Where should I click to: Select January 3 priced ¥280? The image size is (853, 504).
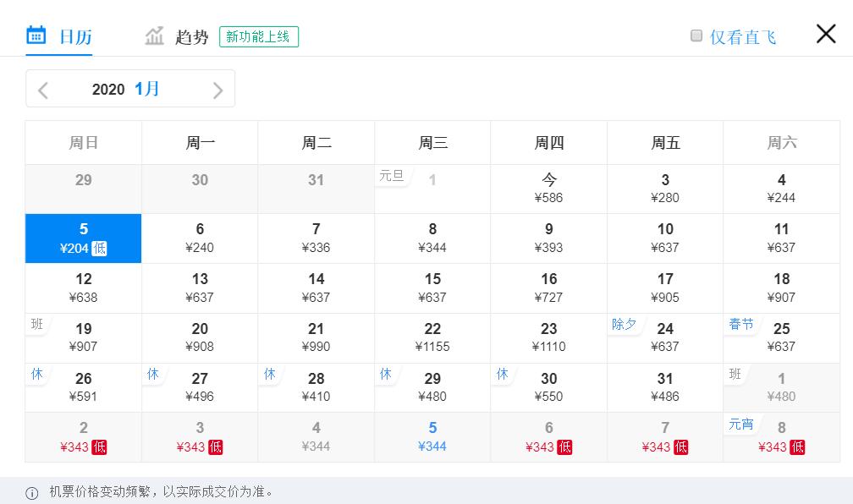coord(665,189)
